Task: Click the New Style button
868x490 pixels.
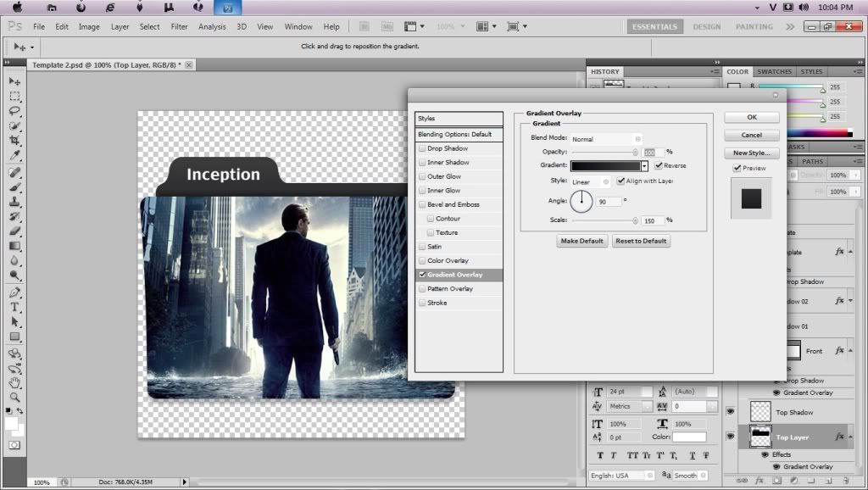Action: pos(752,153)
